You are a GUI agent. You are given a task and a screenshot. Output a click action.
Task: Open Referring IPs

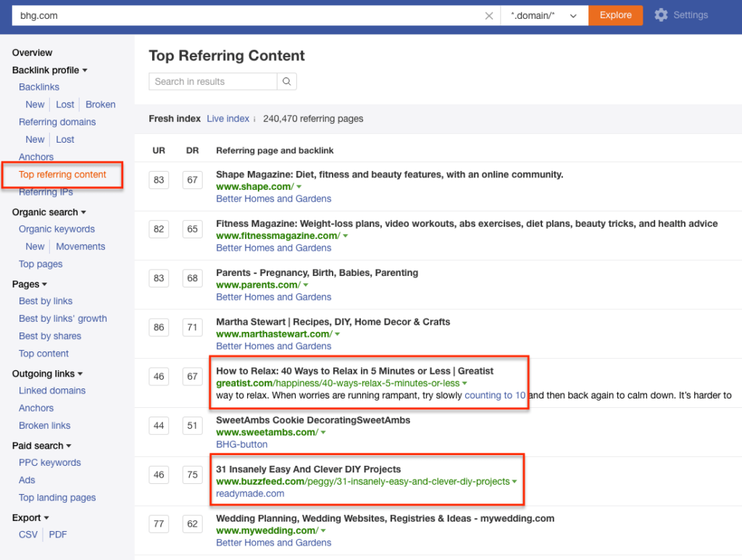coord(46,192)
